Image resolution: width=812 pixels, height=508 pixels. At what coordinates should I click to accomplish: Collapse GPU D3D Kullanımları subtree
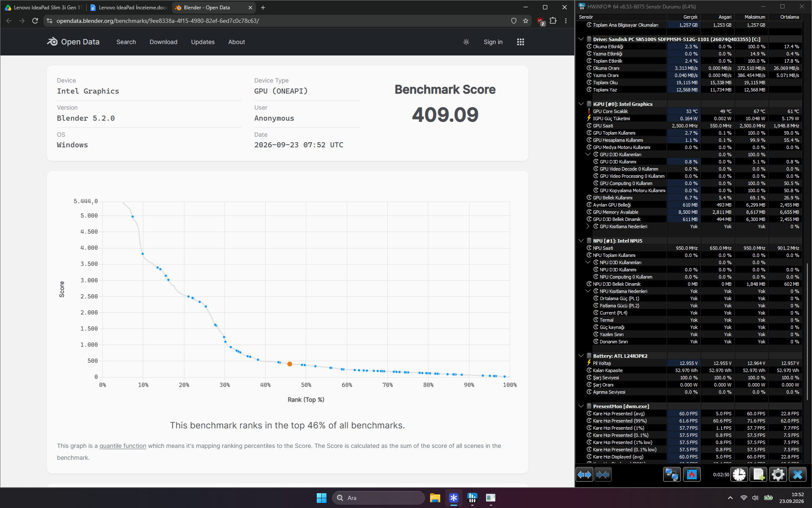click(588, 155)
